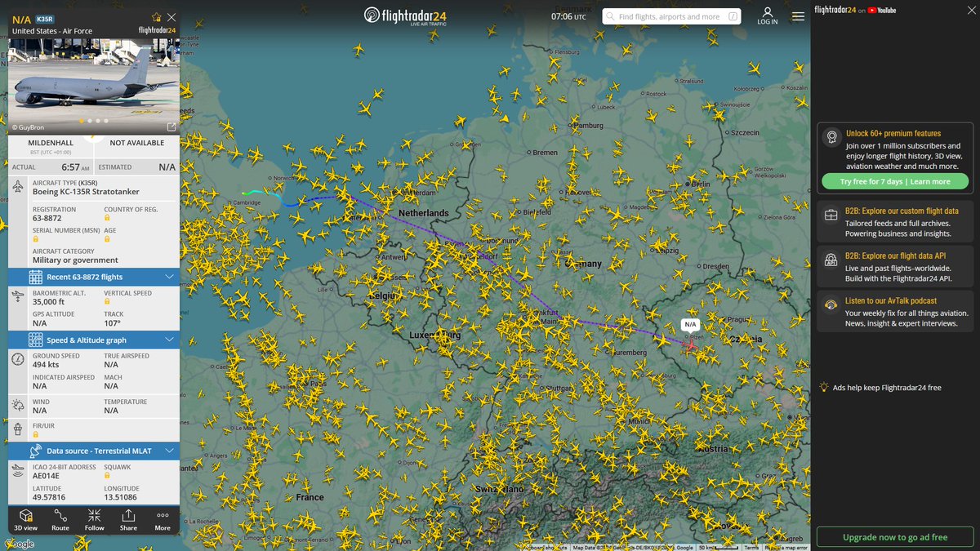Click Try free for 7 days button
Image resolution: width=980 pixels, height=551 pixels.
click(895, 181)
